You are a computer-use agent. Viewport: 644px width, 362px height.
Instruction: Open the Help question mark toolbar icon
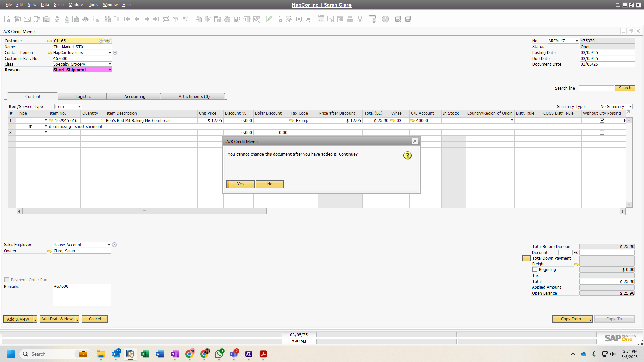(x=385, y=19)
